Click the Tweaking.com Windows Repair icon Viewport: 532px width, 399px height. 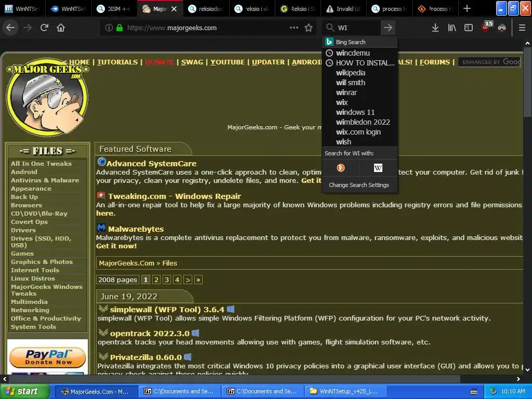click(101, 195)
